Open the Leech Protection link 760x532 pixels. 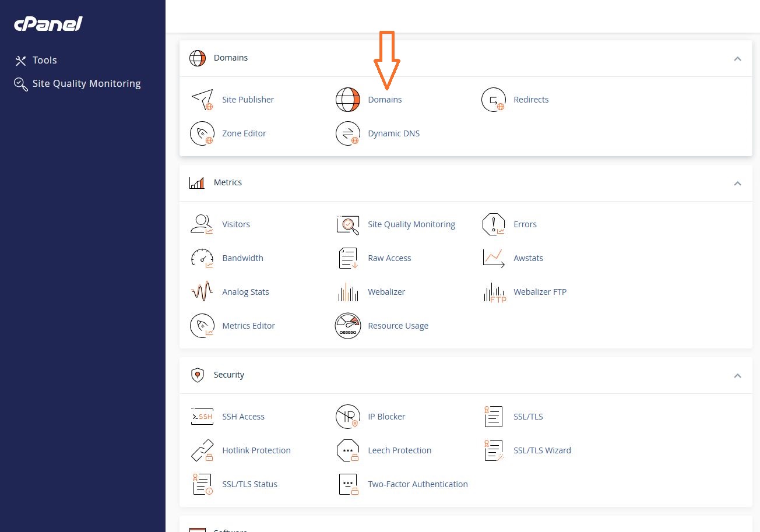click(x=399, y=450)
